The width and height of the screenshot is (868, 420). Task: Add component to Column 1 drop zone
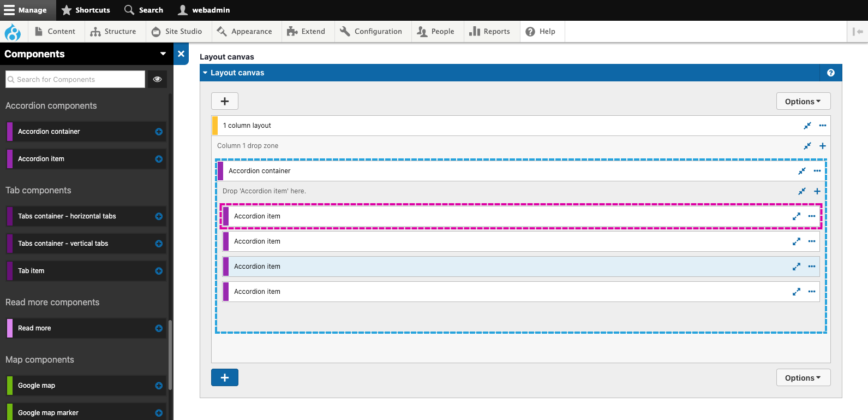click(823, 146)
